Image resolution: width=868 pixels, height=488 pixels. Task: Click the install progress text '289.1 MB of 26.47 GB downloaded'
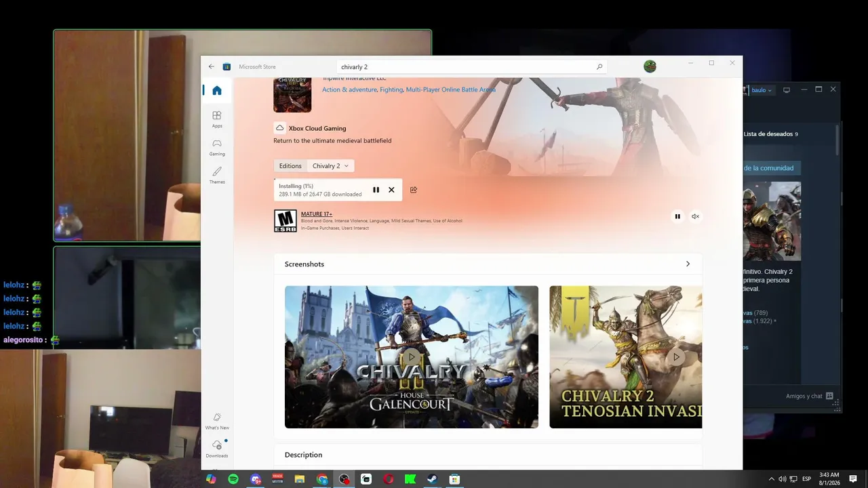tap(320, 195)
